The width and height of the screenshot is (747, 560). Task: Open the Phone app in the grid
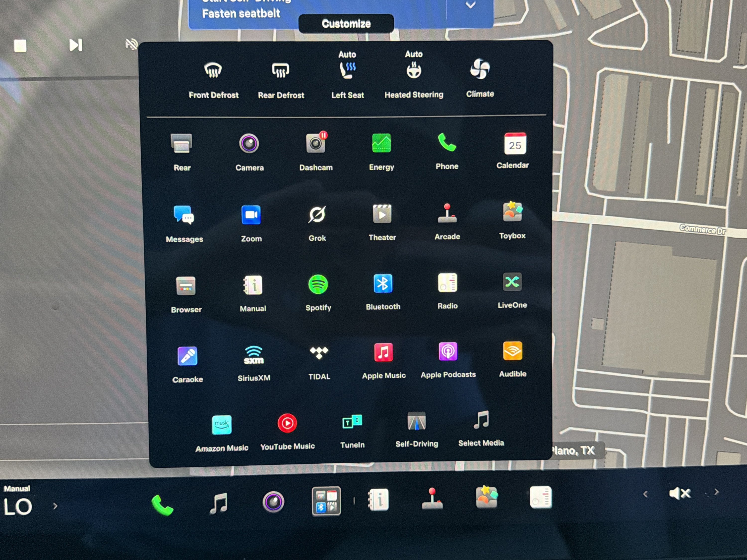[447, 142]
